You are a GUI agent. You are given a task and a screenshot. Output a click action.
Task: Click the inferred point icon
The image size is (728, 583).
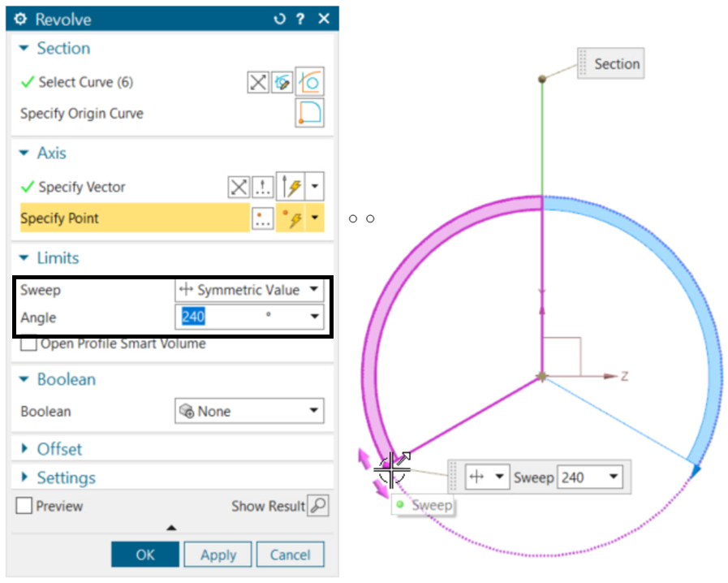[x=291, y=218]
